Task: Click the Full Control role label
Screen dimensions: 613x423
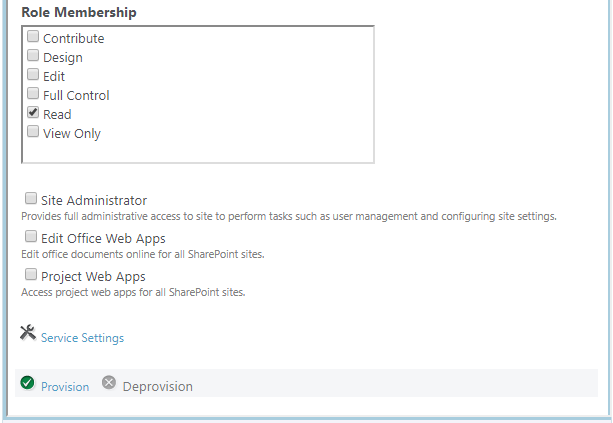Action: click(x=76, y=95)
